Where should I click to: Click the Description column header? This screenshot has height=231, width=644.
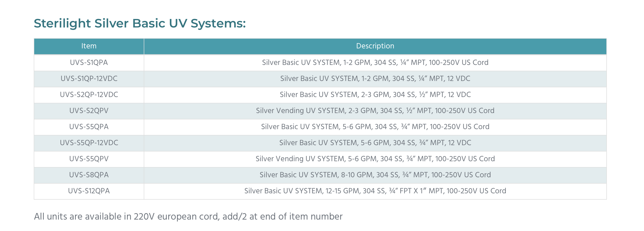coord(375,46)
